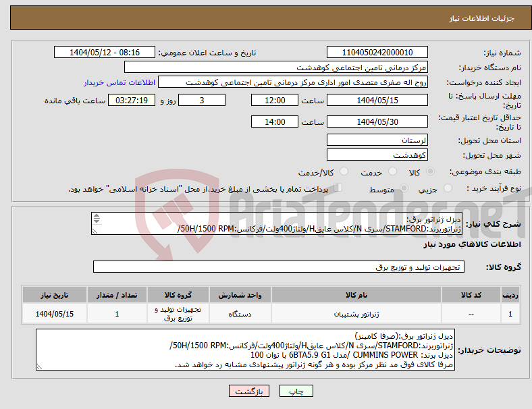Click the remaining time field 03:27:19
532x409 pixels.
[132, 100]
